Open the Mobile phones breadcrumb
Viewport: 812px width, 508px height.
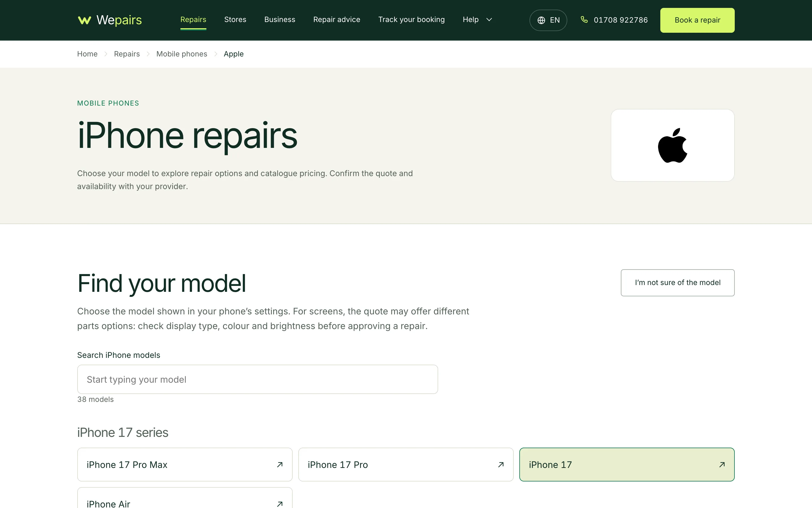click(x=182, y=54)
